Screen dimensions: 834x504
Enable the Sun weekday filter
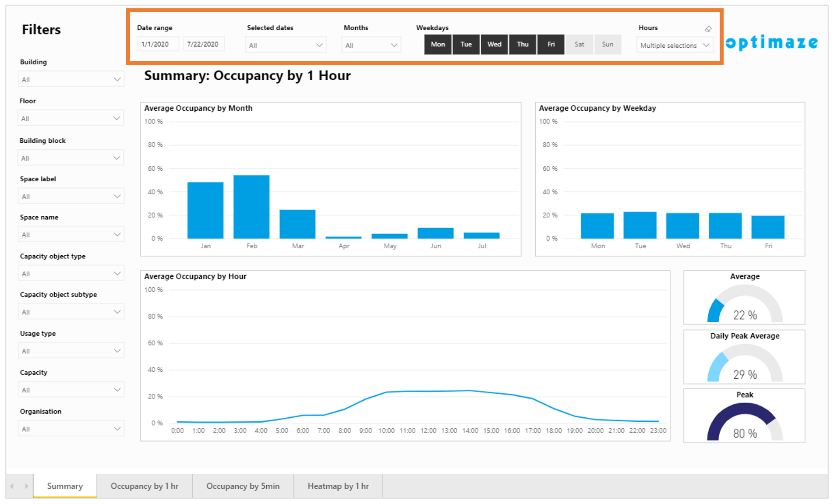[607, 44]
